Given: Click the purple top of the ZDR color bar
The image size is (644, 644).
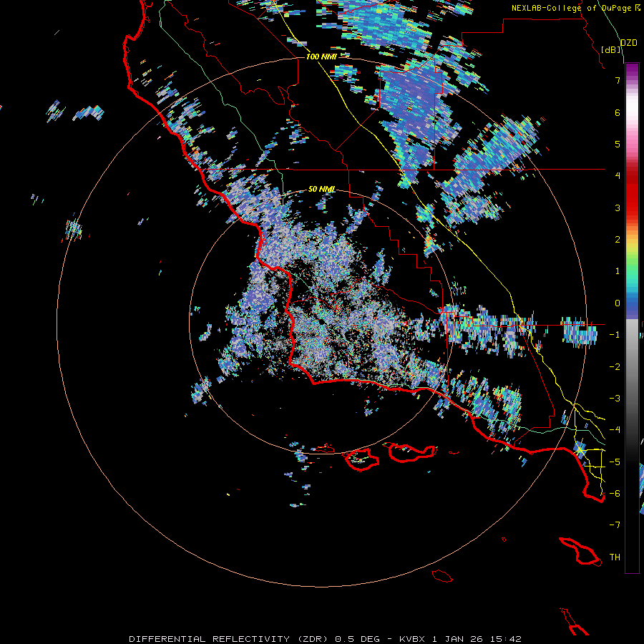Looking at the screenshot, I should 632,70.
